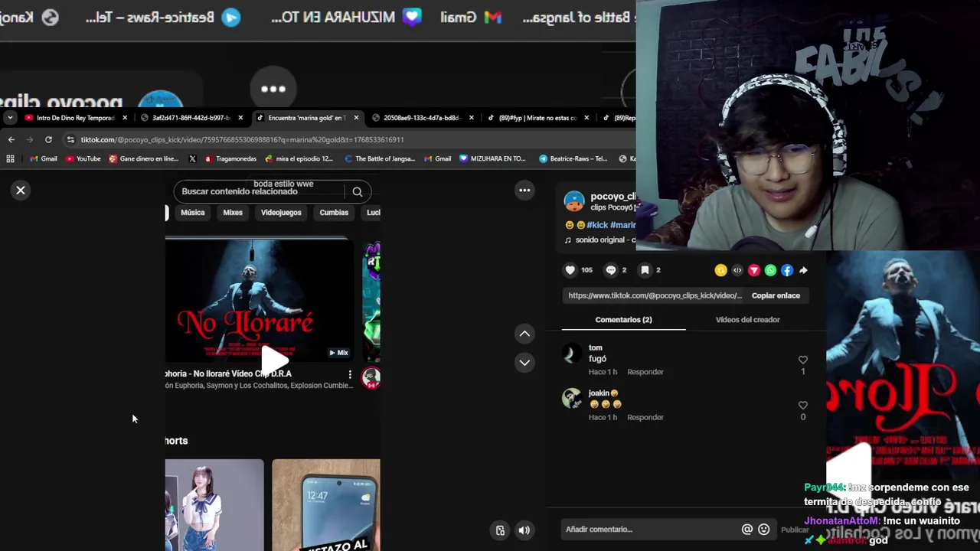Open the sonido original sound link
This screenshot has height=551, width=980.
pos(600,240)
